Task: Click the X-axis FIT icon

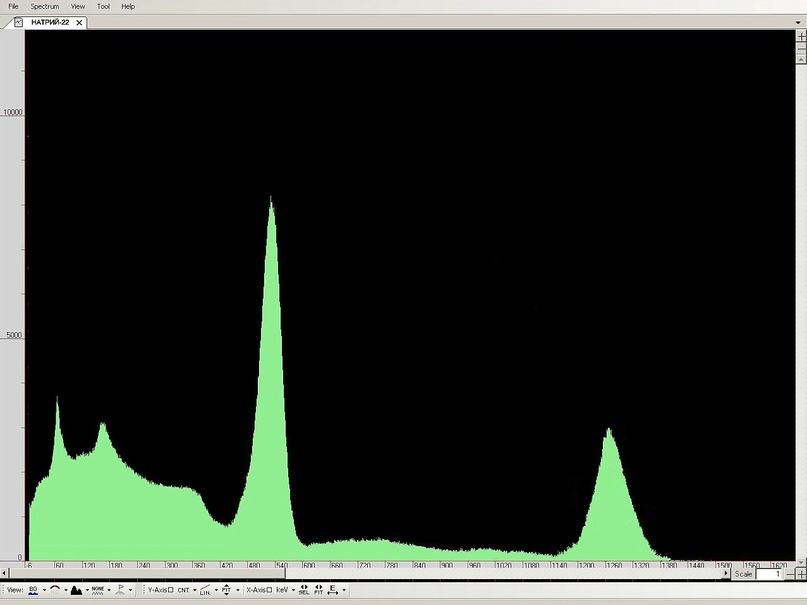Action: pyautogui.click(x=318, y=590)
